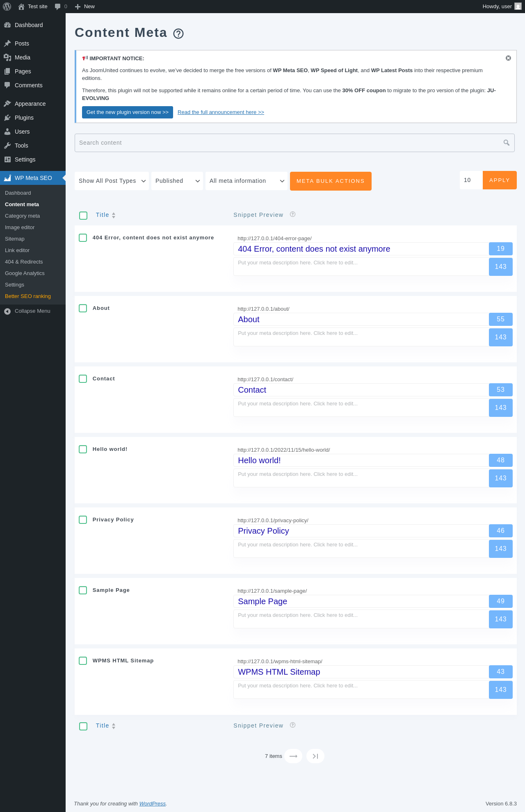Click the search magnifier icon
This screenshot has width=525, height=812.
pyautogui.click(x=507, y=143)
